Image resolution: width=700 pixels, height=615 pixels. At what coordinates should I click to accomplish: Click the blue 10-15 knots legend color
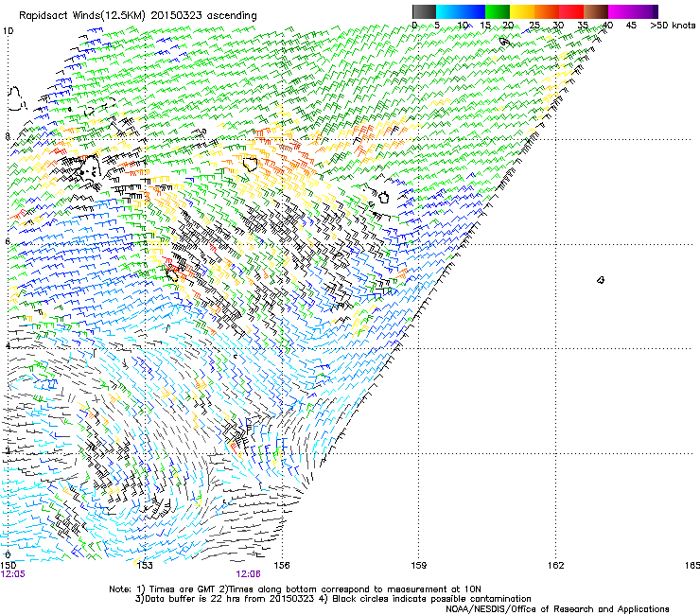[x=473, y=11]
